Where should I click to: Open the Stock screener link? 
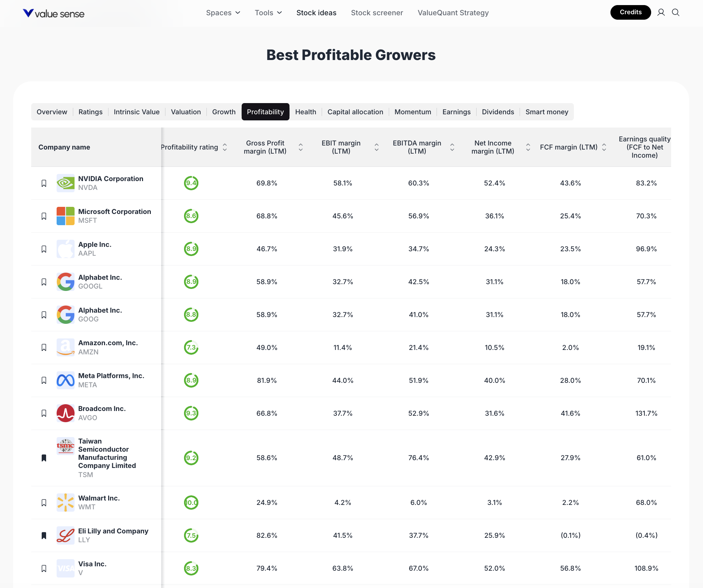click(x=377, y=13)
